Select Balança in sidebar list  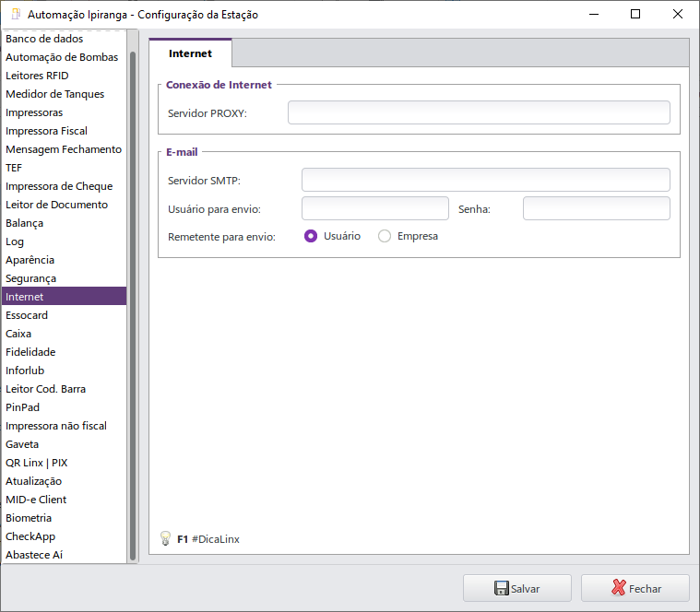click(x=64, y=223)
